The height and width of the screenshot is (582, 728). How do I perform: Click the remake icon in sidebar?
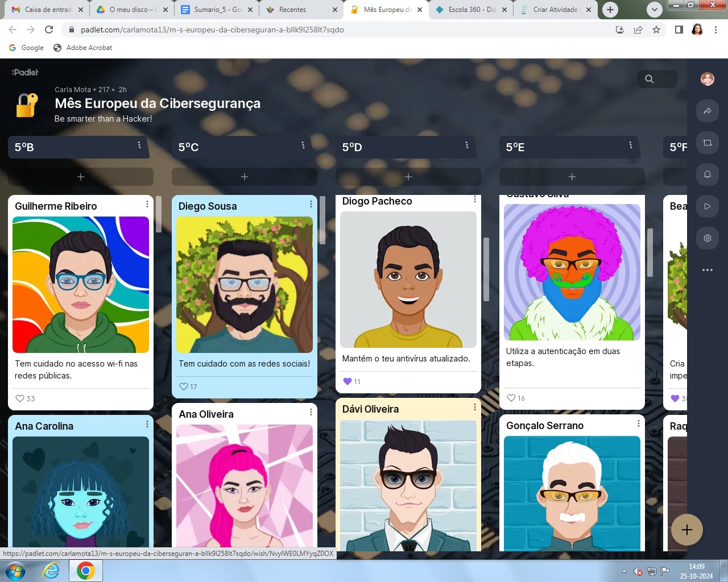coord(708,143)
